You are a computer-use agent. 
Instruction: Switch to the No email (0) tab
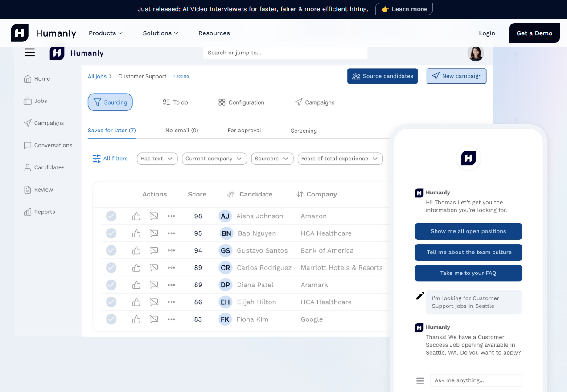click(181, 131)
